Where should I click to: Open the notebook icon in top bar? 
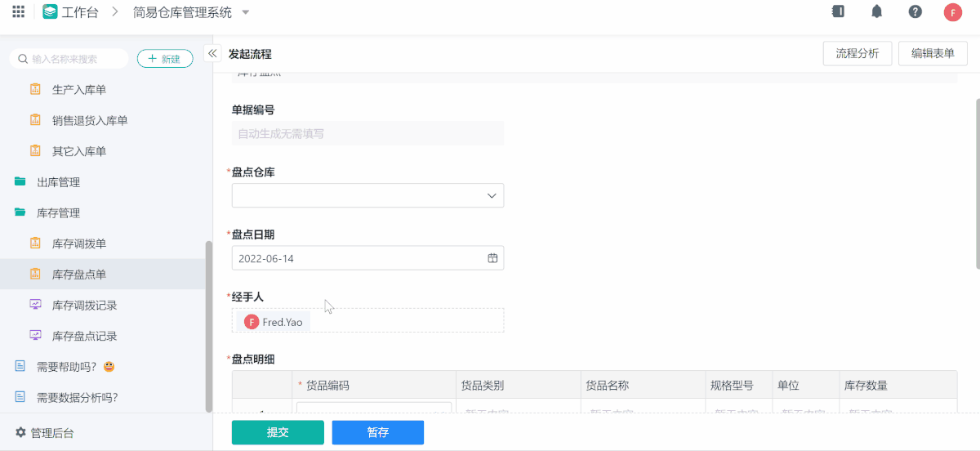tap(838, 11)
